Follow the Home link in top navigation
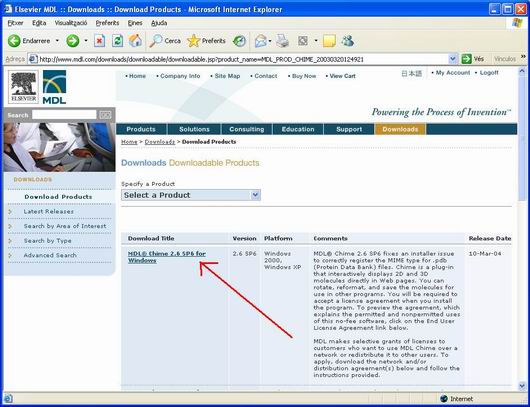 point(137,76)
